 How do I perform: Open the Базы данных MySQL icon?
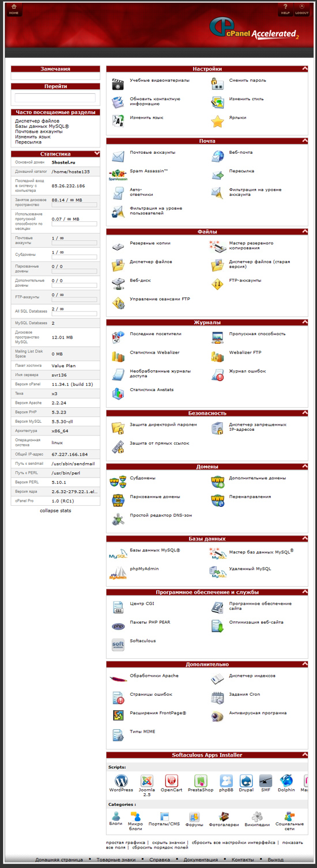(x=118, y=554)
